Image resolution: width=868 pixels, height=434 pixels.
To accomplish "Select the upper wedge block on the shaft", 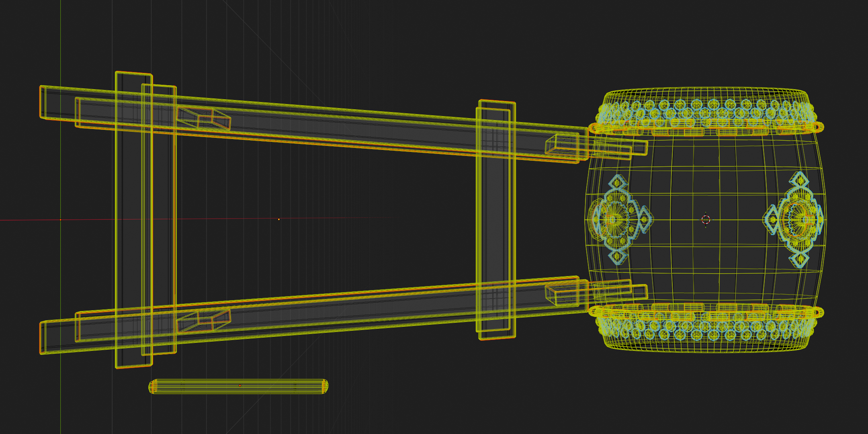I will (x=204, y=118).
